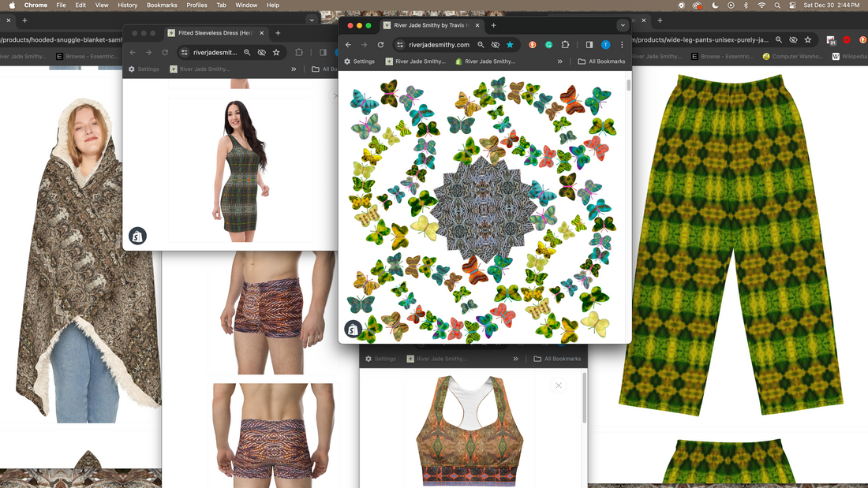Click the vertical scrollbar of the butterfly page
868x488 pixels.
[628, 87]
